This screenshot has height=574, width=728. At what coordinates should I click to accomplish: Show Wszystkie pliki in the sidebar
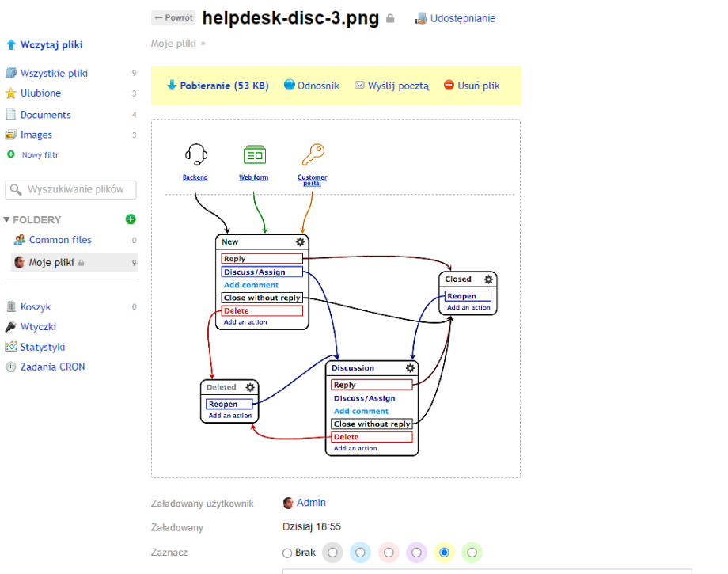pos(54,74)
